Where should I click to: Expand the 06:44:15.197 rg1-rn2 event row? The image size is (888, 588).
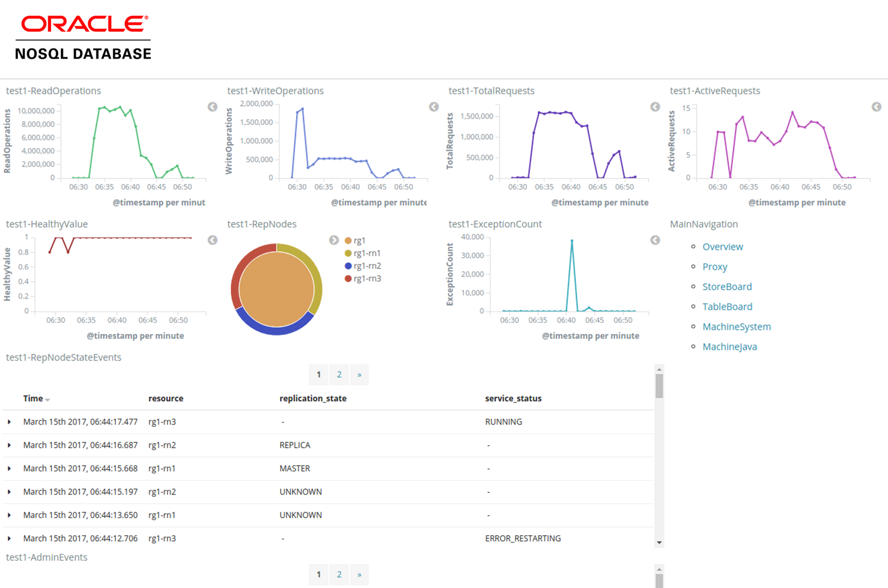pos(9,492)
